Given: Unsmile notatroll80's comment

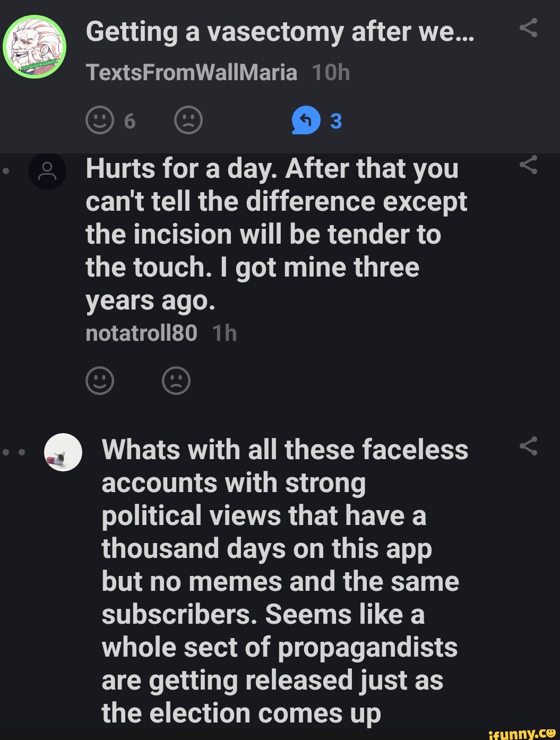Looking at the screenshot, I should [176, 380].
